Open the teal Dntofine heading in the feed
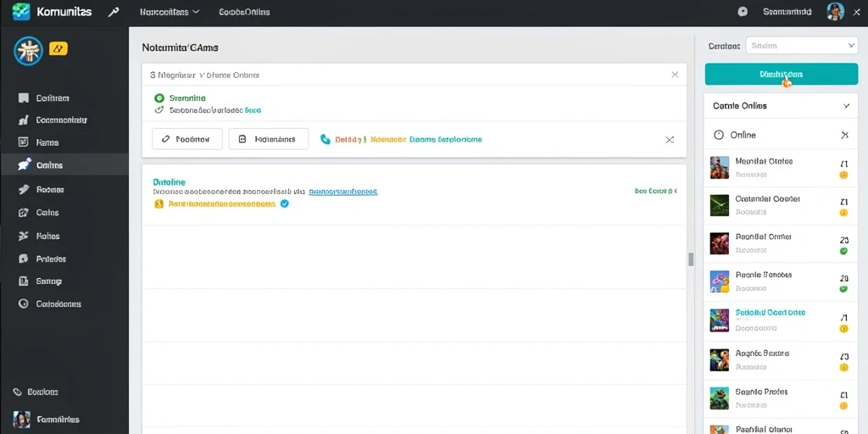The image size is (868, 434). 169,181
